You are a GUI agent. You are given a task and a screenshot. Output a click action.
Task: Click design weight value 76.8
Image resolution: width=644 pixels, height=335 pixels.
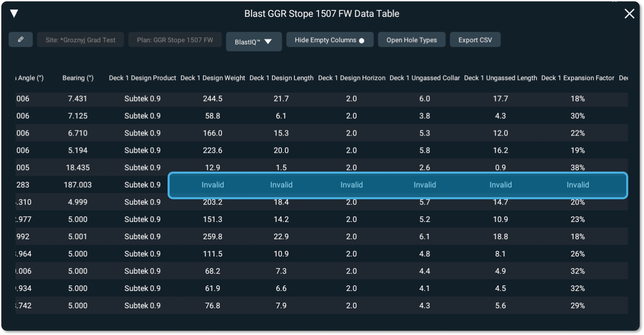212,306
